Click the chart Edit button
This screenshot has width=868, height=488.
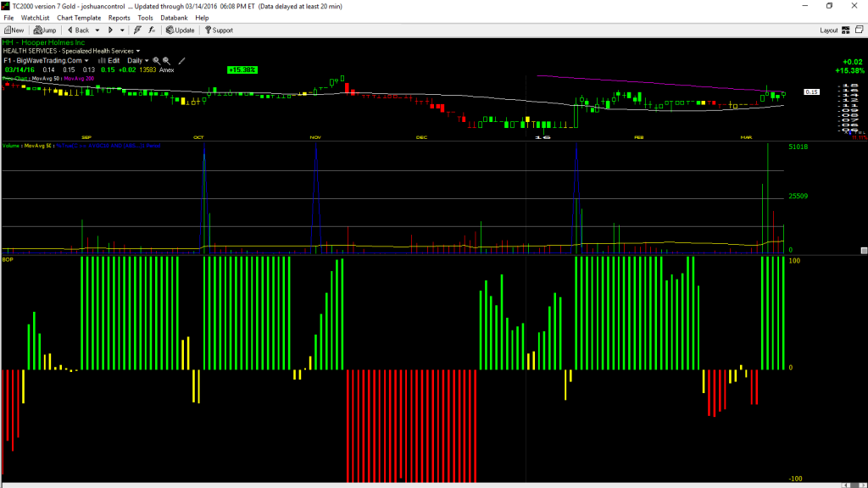point(109,60)
